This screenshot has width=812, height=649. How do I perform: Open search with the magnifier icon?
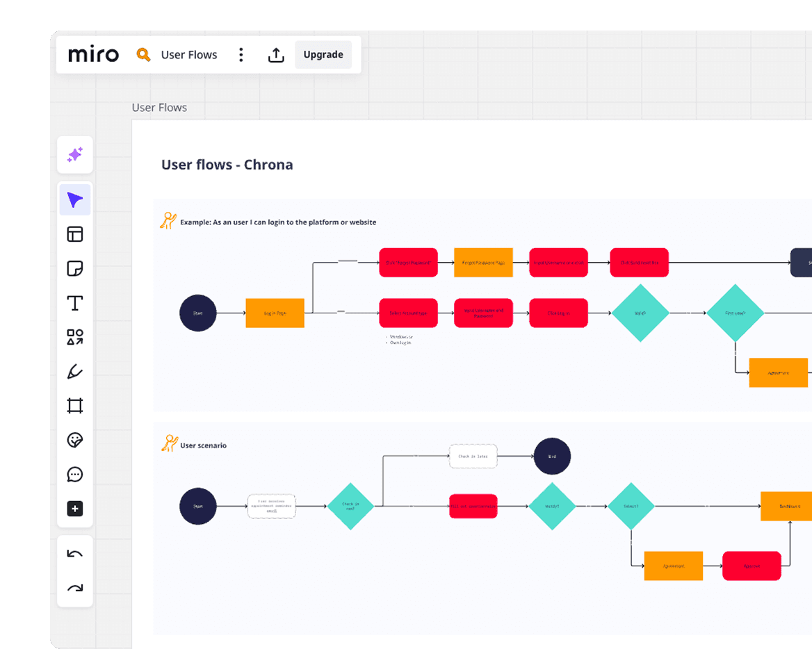point(143,55)
